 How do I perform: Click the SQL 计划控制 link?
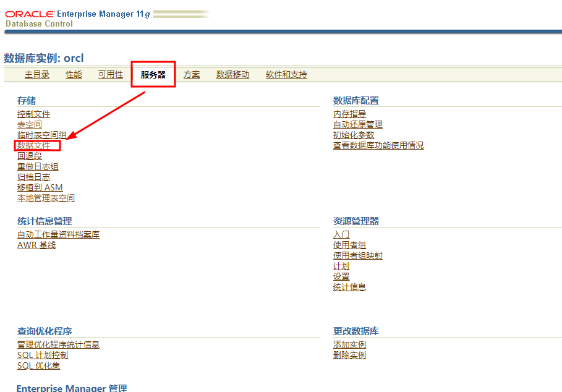coord(43,355)
